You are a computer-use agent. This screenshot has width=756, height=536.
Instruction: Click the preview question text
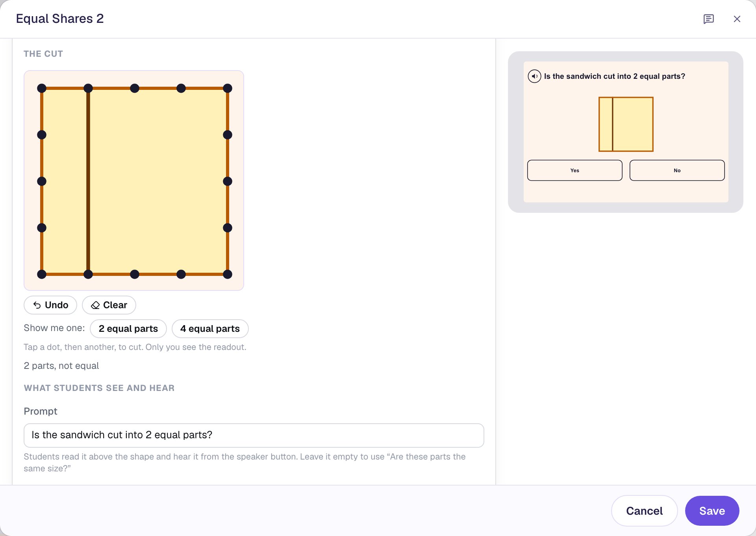[615, 76]
